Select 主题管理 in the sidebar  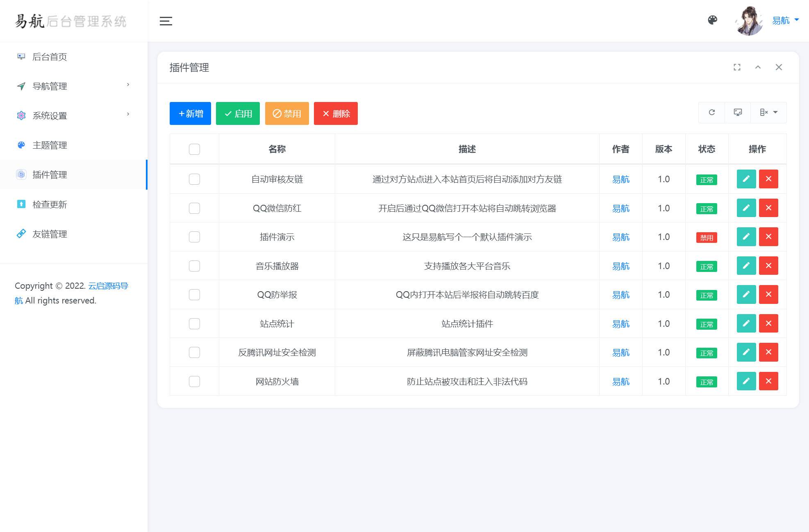(50, 145)
